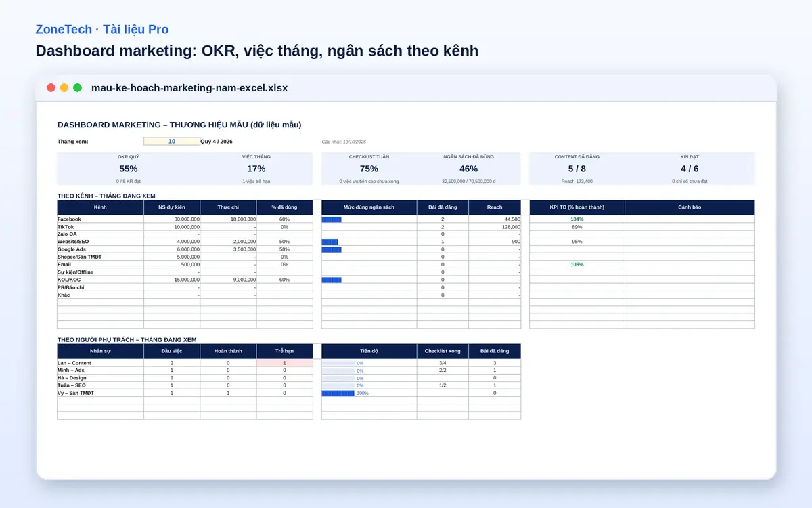812x508 pixels.
Task: Click the 'Reach' column header
Action: (x=495, y=207)
